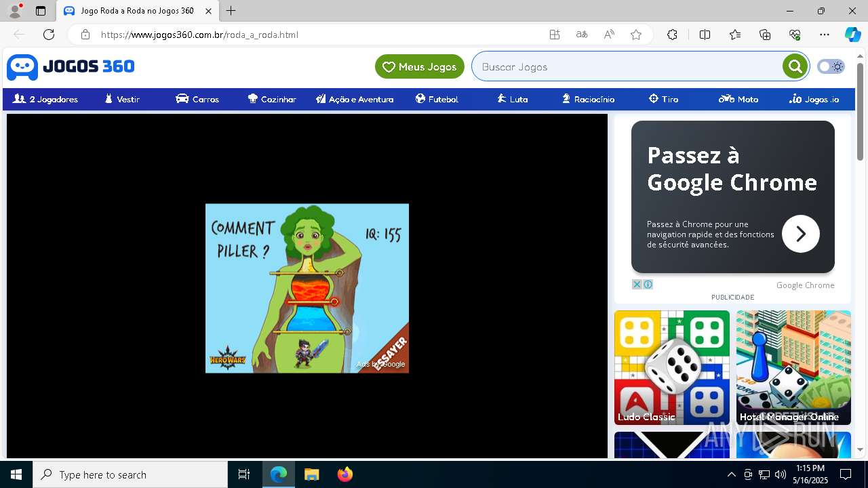Viewport: 868px width, 488px height.
Task: Click the taskbar search box
Action: click(x=130, y=474)
